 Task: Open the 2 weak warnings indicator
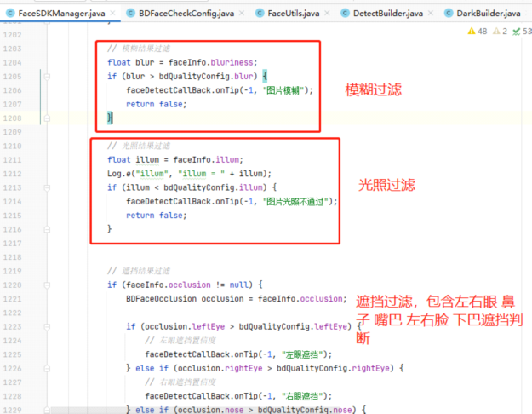(x=501, y=32)
